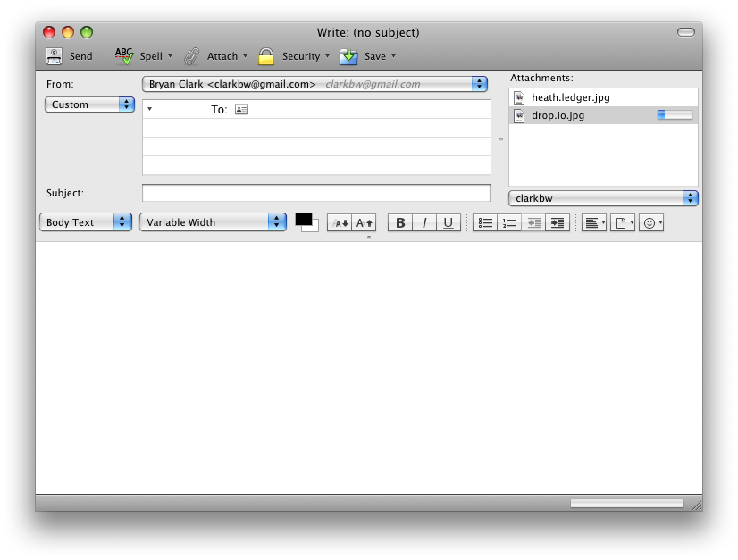This screenshot has width=738, height=560.
Task: Apply bulleted list
Action: tap(485, 223)
